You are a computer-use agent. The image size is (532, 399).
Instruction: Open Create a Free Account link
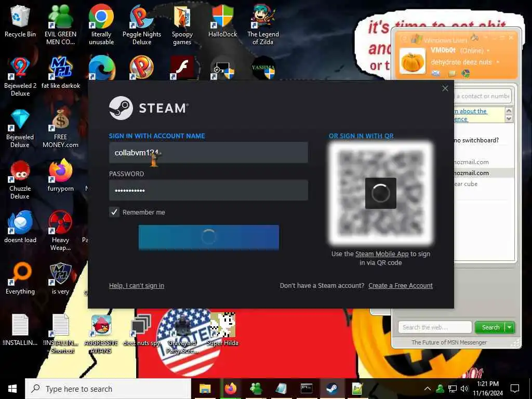(401, 286)
